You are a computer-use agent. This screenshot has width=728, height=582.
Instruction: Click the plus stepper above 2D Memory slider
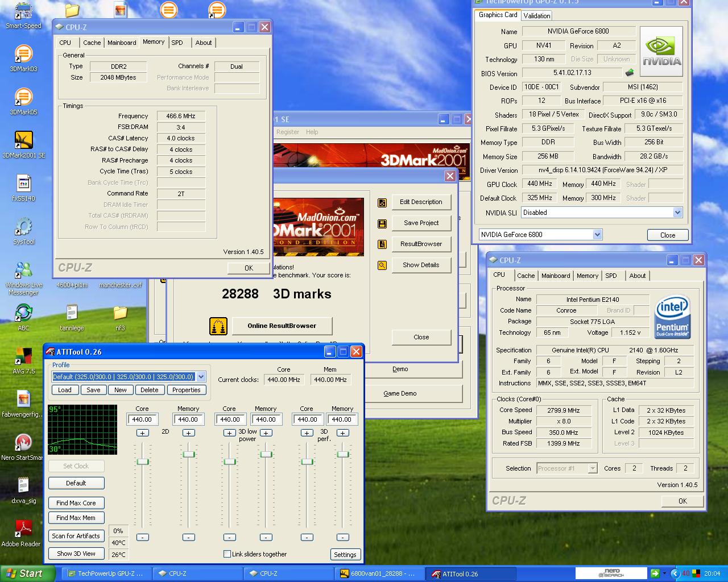point(188,433)
